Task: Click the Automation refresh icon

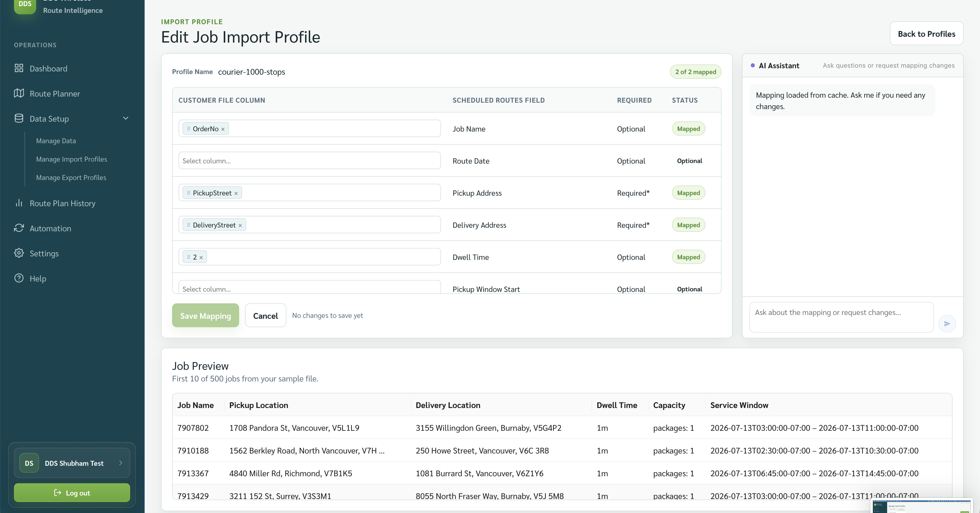Action: coord(19,228)
